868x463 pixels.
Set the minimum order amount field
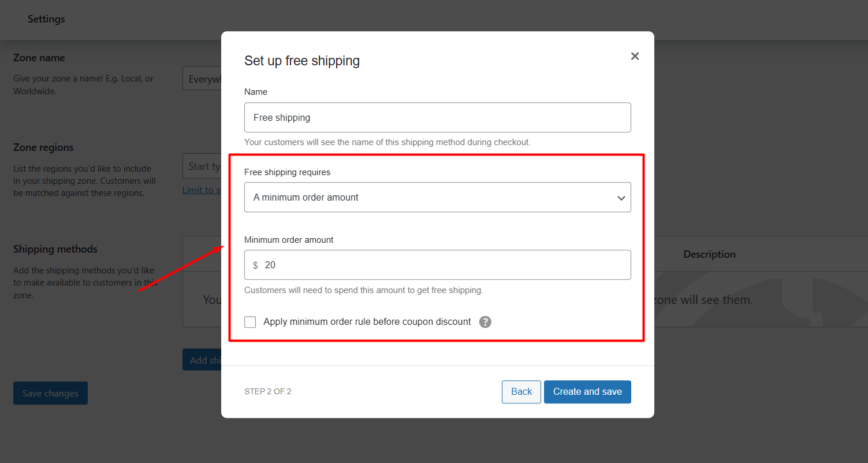437,265
